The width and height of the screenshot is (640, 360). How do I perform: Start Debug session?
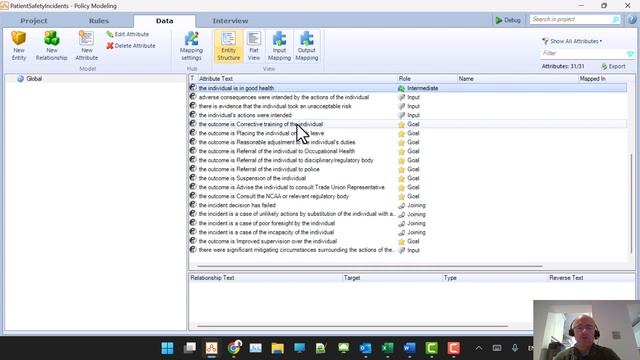(508, 20)
